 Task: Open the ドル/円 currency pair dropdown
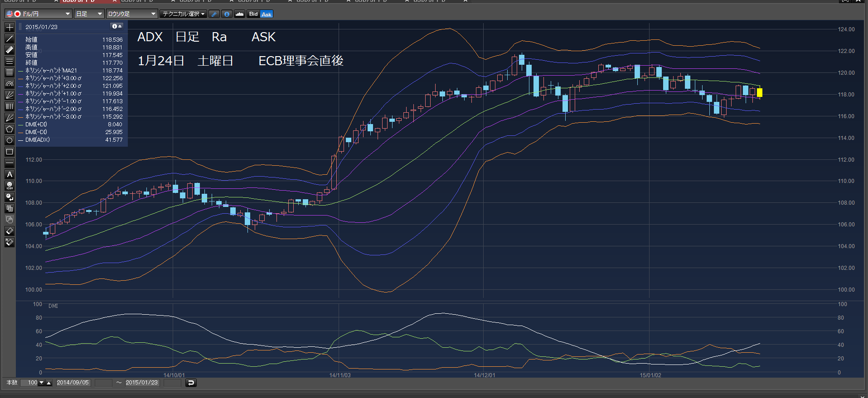(38, 14)
